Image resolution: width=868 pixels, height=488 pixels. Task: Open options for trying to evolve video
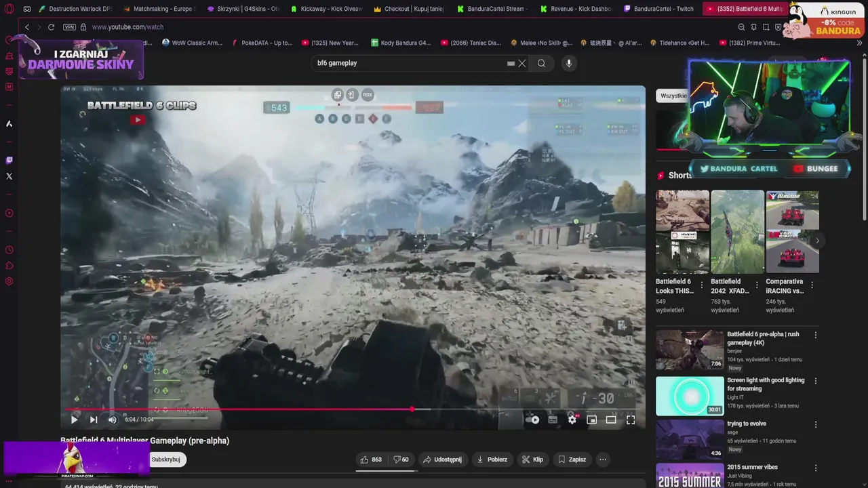pyautogui.click(x=816, y=424)
